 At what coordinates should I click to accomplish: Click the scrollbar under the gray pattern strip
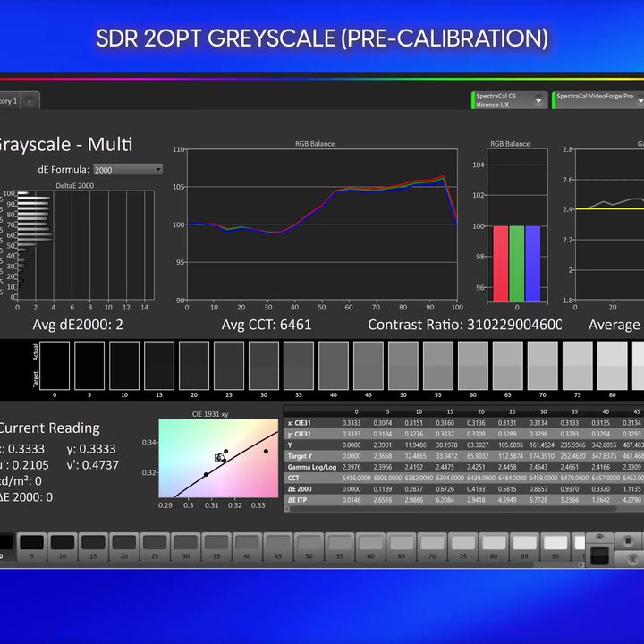[267, 564]
